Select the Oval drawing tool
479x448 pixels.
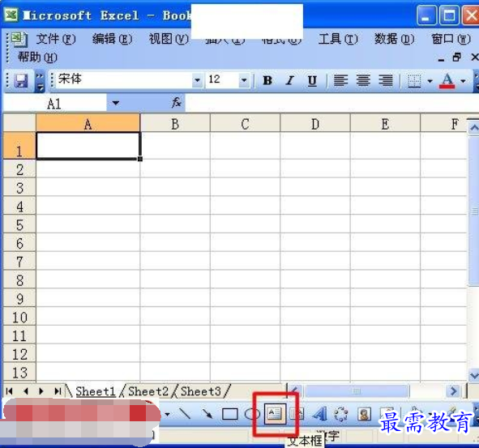(x=252, y=414)
